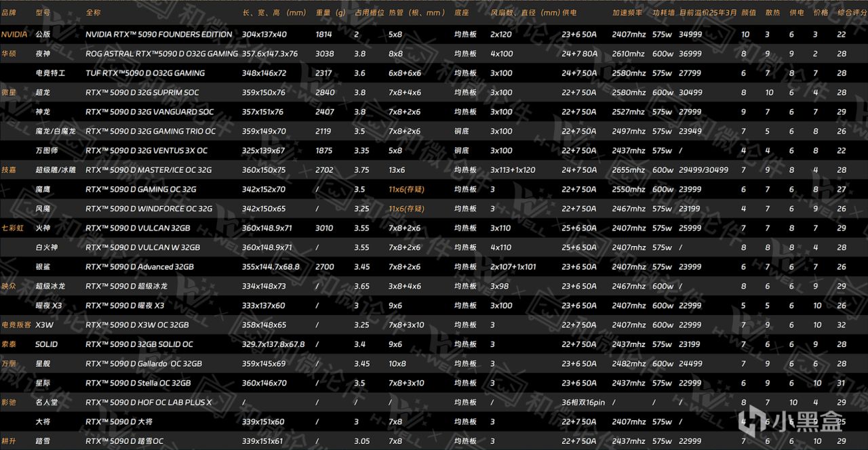
Task: Select the 白火神 model cell
Action: [47, 247]
